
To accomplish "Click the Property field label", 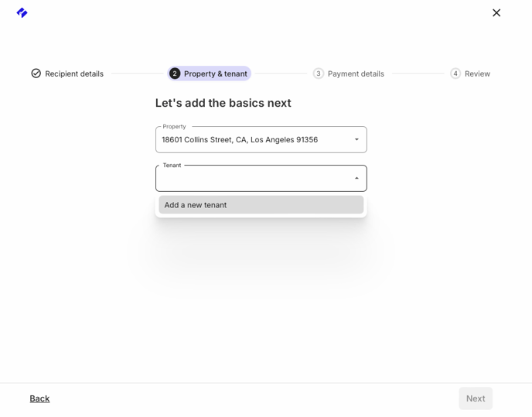I will click(x=174, y=126).
